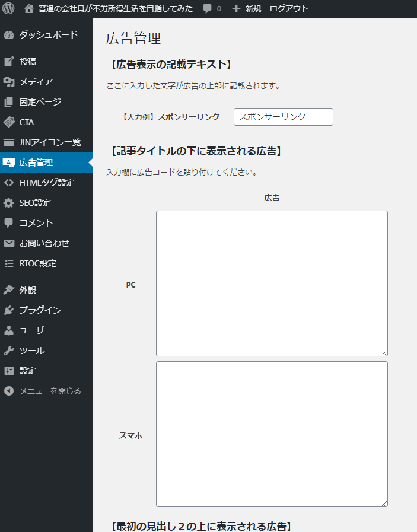Click the wrench icon for ツール

9,351
